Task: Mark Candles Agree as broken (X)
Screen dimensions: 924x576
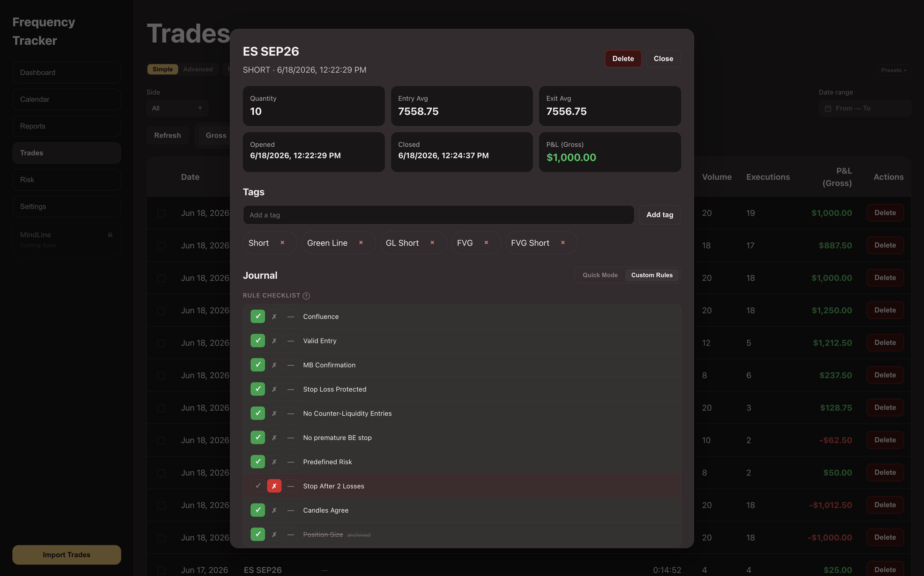Action: [274, 510]
